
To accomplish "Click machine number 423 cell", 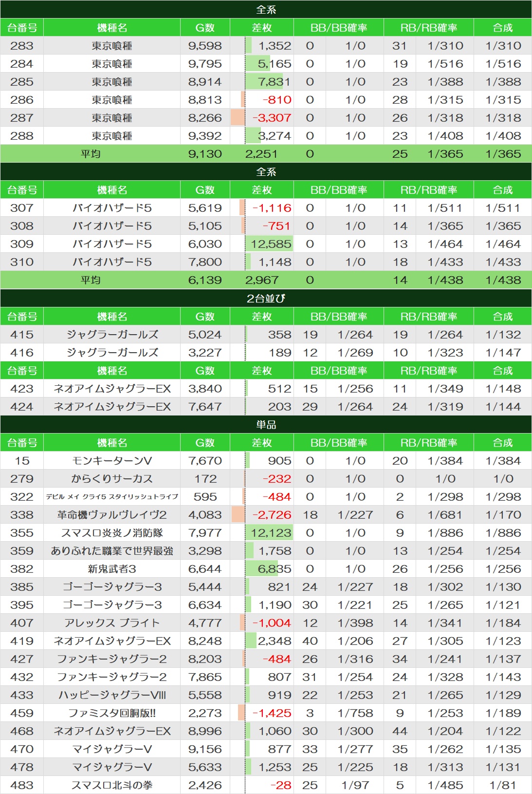I will point(22,389).
